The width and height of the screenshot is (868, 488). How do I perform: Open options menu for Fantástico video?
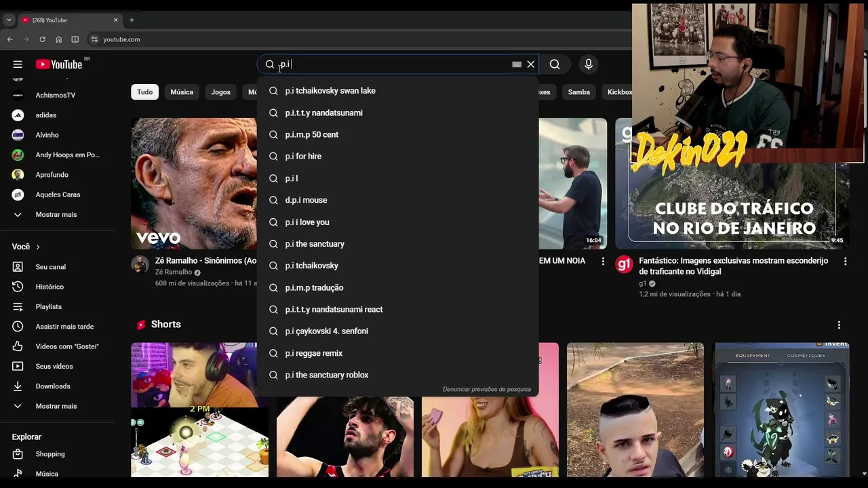point(845,261)
